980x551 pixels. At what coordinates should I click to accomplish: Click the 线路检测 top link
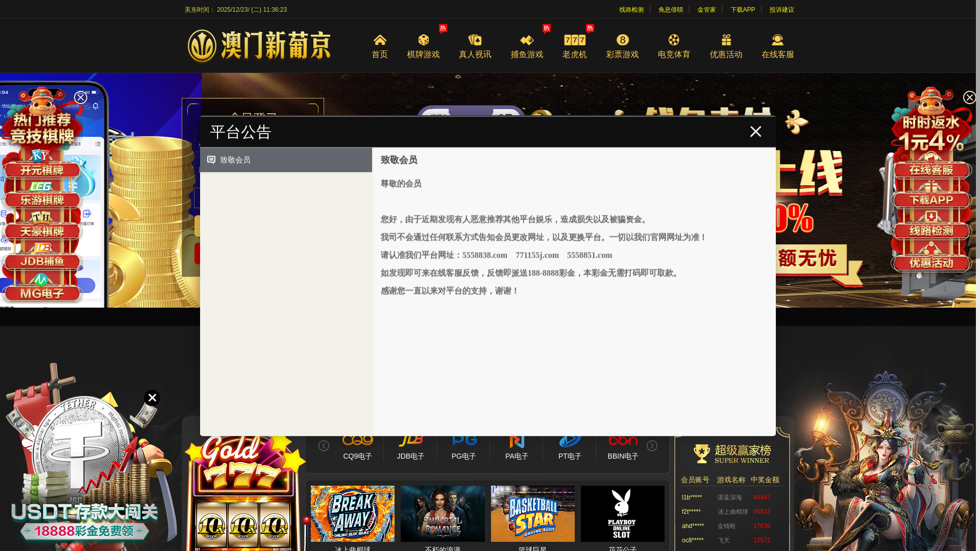[x=631, y=10]
